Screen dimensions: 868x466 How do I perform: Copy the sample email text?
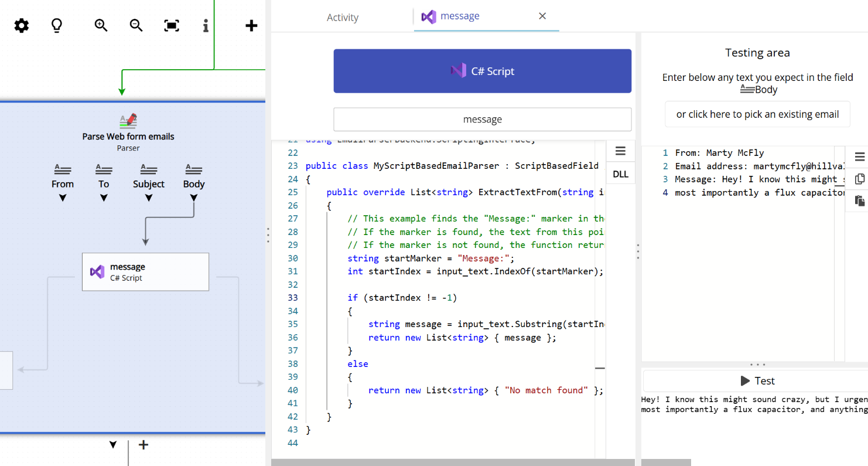coord(860,179)
